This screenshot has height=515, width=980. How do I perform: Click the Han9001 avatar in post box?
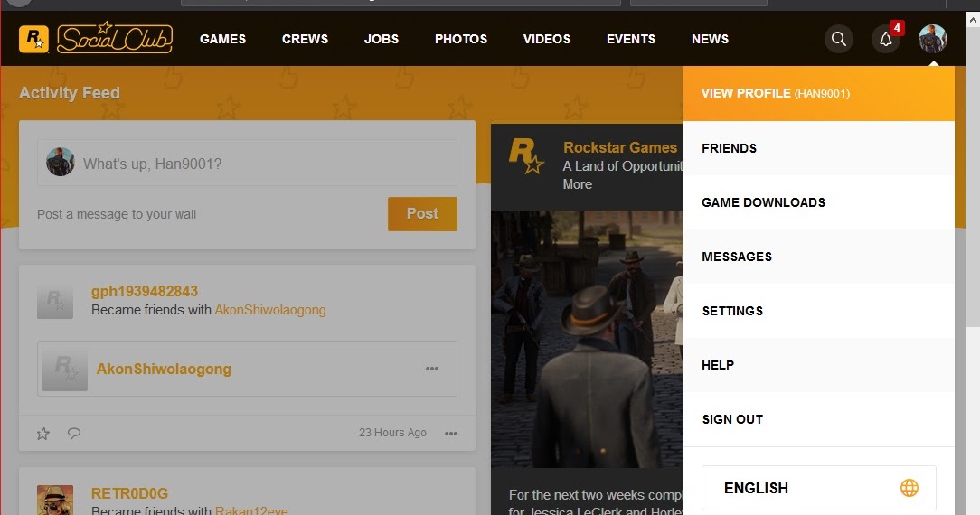(x=60, y=163)
